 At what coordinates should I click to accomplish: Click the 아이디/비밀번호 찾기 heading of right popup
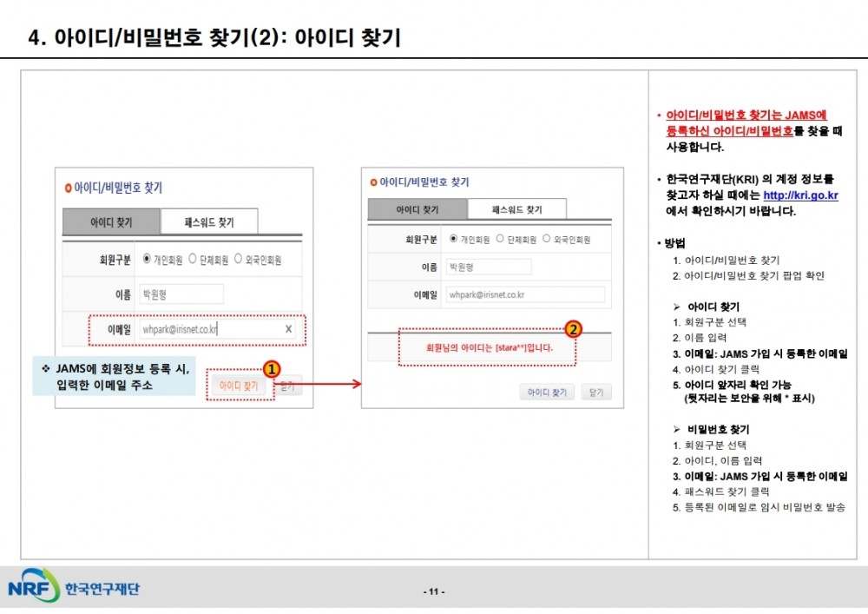point(424,182)
